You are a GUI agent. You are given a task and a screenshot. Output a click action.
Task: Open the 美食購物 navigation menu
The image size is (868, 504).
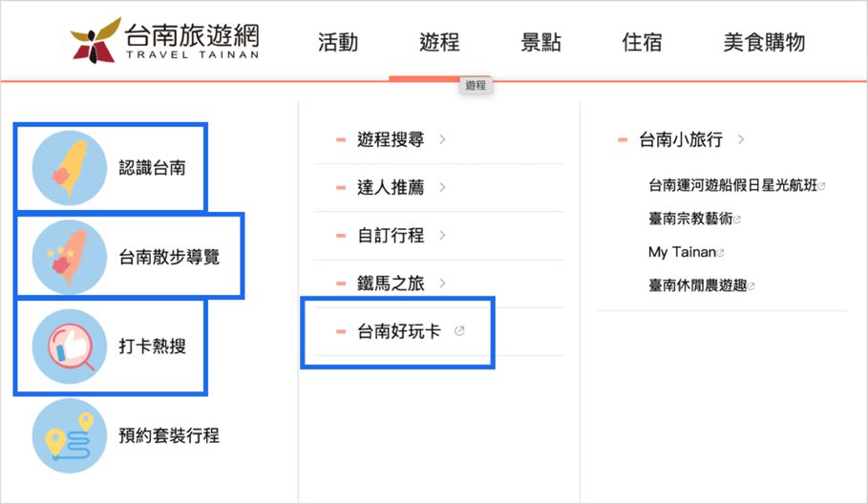(764, 42)
